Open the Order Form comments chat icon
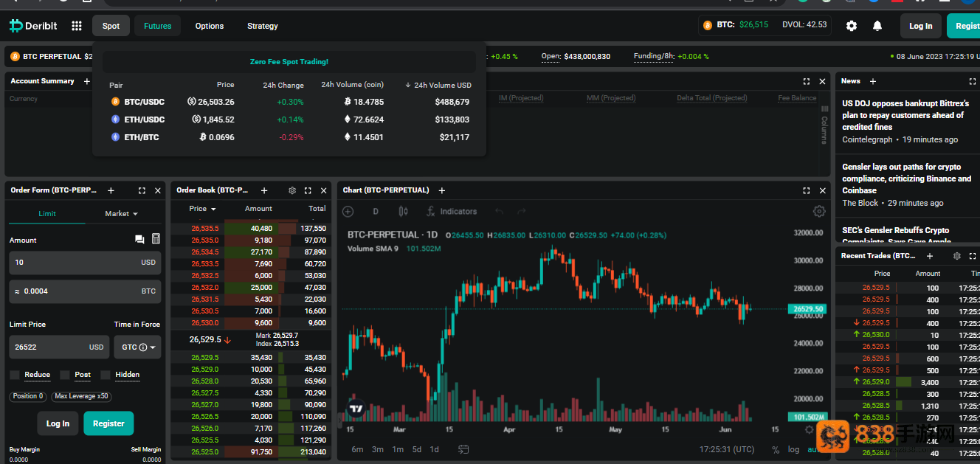980x464 pixels. (139, 240)
